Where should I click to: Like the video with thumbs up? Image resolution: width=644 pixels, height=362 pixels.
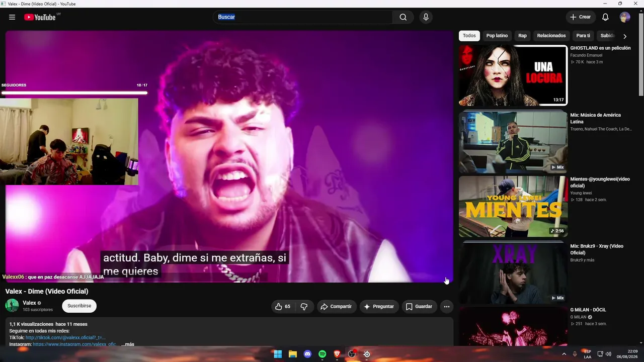pyautogui.click(x=282, y=306)
